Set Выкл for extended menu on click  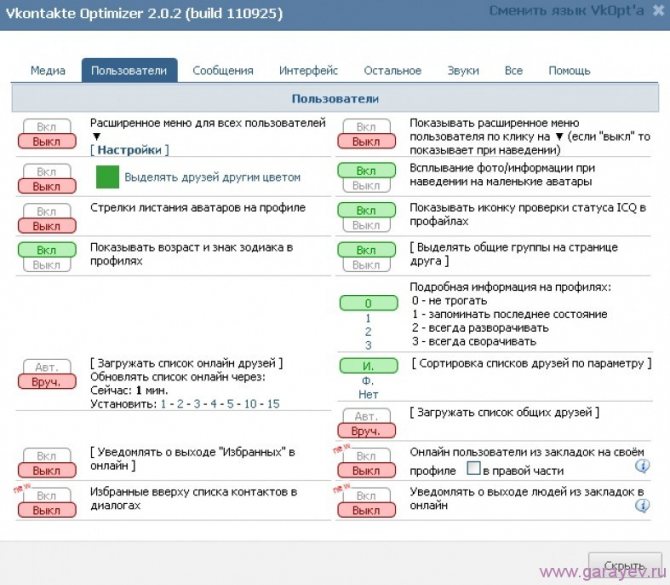[x=366, y=141]
